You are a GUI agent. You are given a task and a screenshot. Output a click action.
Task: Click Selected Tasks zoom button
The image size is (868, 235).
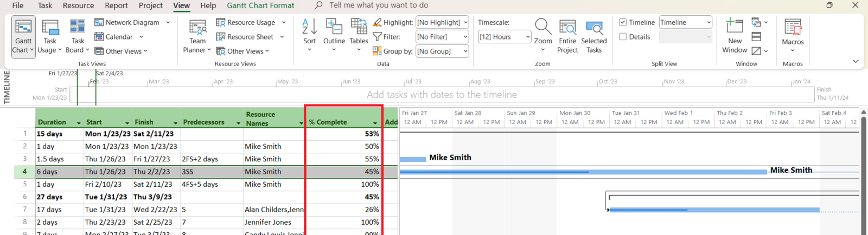(x=594, y=37)
